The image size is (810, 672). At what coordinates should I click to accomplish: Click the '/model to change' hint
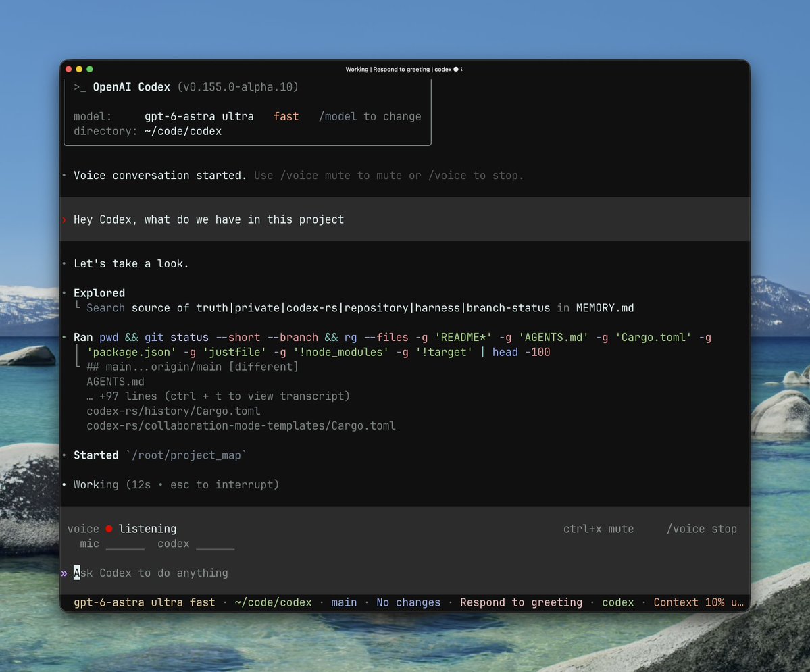click(370, 116)
